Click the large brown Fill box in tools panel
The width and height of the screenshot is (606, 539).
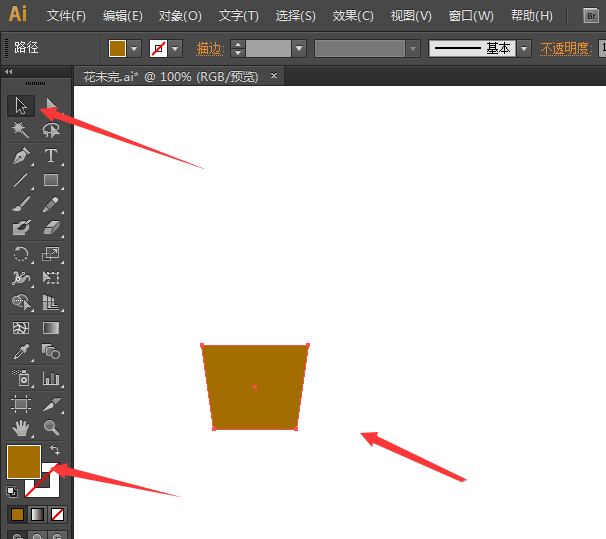pyautogui.click(x=24, y=462)
